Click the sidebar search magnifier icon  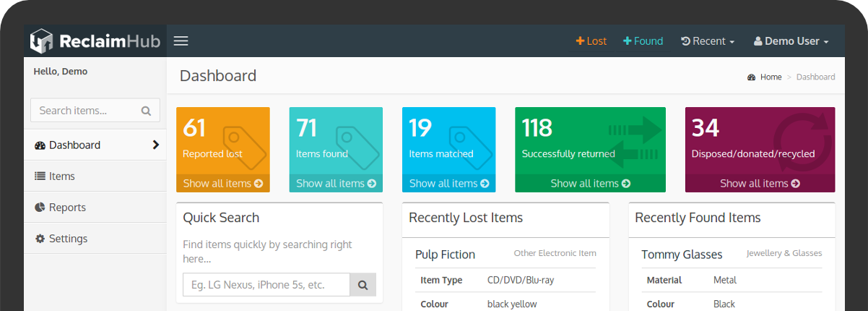146,111
